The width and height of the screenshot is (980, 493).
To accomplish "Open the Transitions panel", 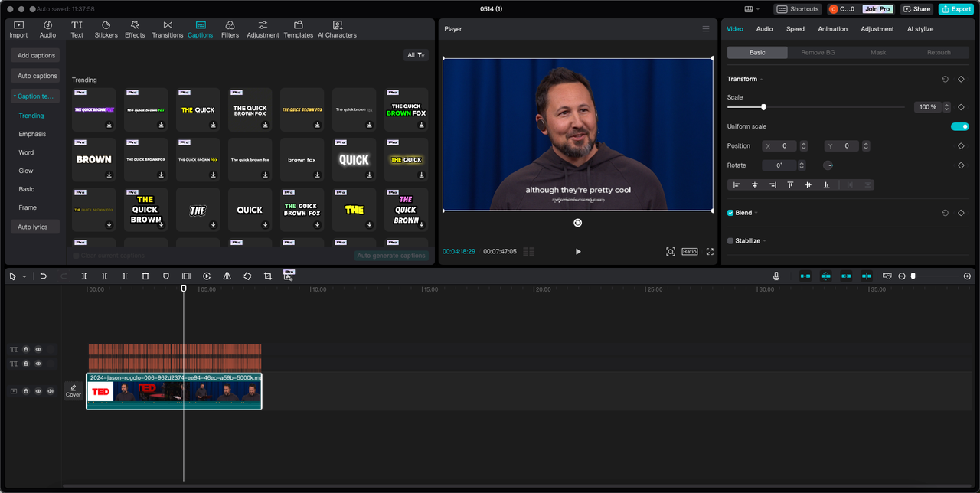I will (168, 29).
